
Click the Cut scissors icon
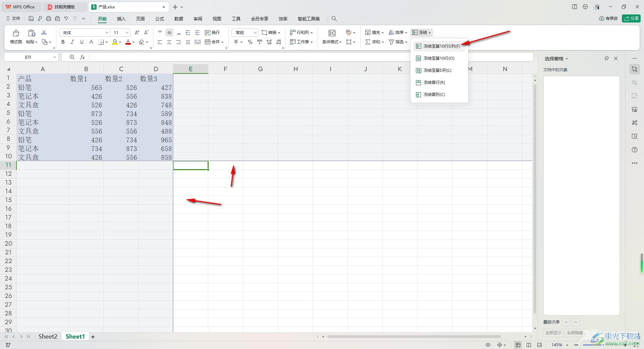[44, 33]
